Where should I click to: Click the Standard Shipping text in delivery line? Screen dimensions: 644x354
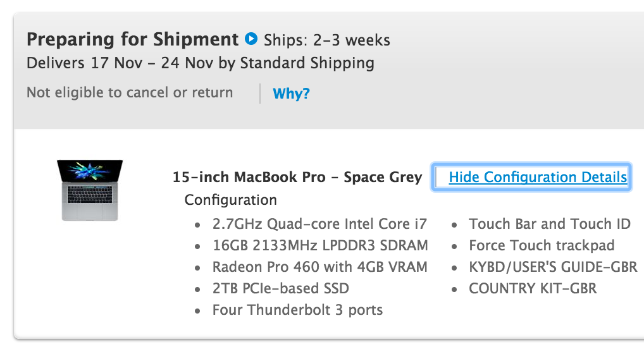[307, 63]
